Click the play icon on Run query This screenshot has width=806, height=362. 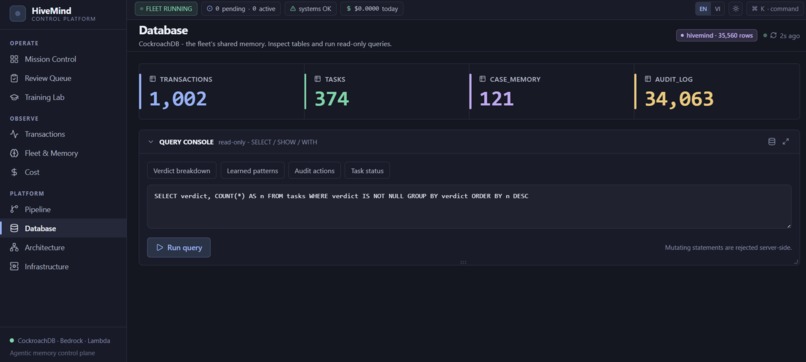click(x=159, y=247)
